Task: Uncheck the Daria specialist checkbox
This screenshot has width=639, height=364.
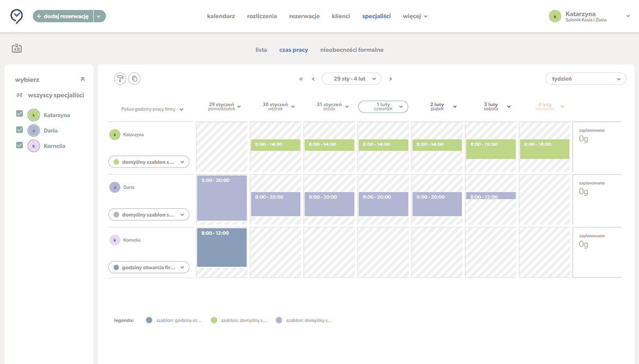Action: pyautogui.click(x=20, y=130)
